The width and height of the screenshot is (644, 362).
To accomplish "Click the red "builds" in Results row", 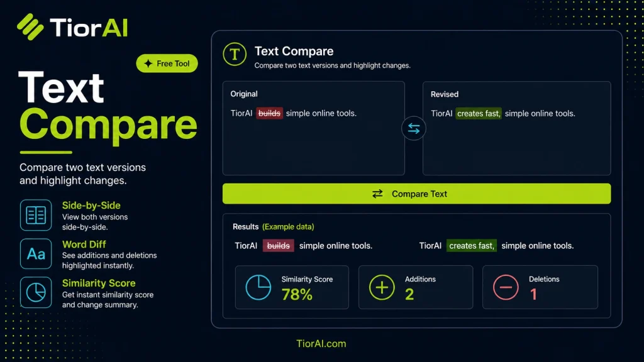I will click(279, 246).
